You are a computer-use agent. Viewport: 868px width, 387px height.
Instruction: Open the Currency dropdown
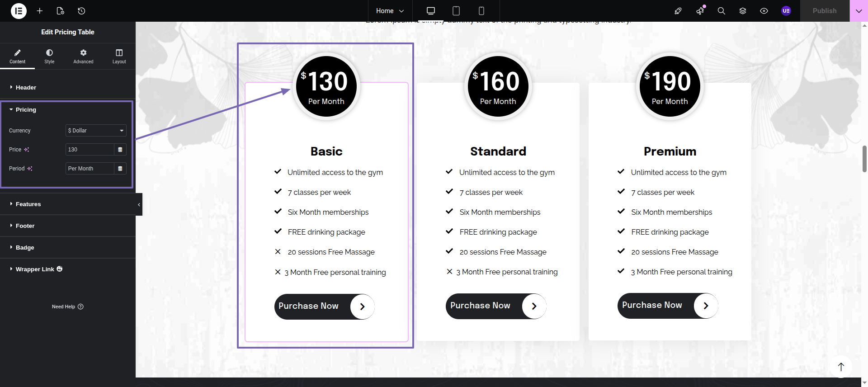[x=96, y=131]
